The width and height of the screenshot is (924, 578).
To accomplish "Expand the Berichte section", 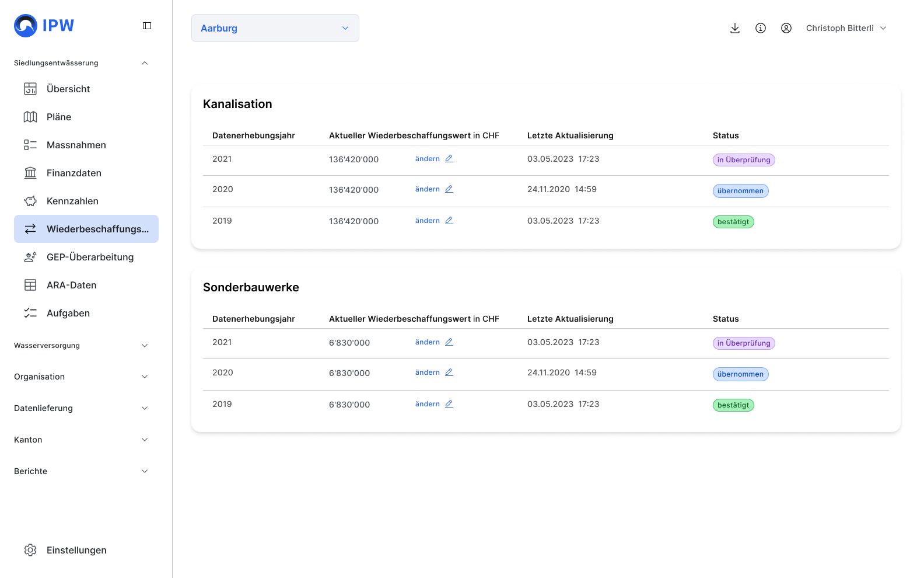I will pyautogui.click(x=145, y=471).
